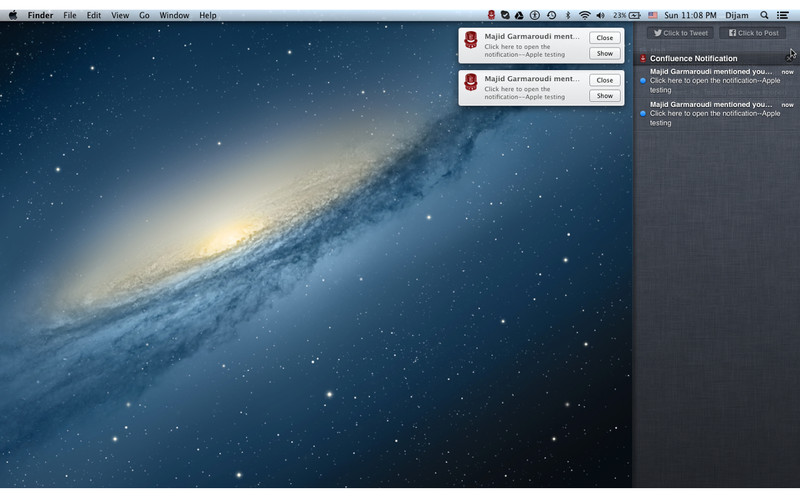The image size is (800, 500).
Task: Open the Apple logo menu
Action: point(13,15)
